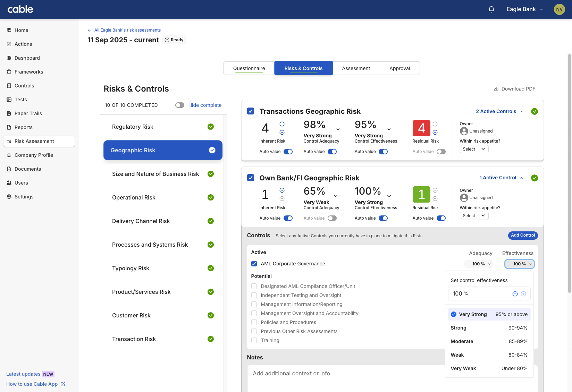
Task: Toggle the Hide complete switch
Action: tap(180, 105)
